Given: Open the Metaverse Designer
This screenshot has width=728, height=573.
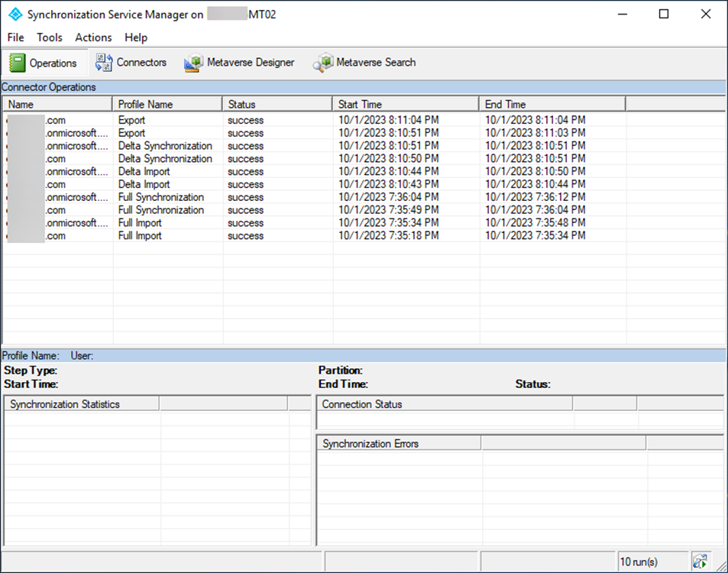Looking at the screenshot, I should point(239,63).
